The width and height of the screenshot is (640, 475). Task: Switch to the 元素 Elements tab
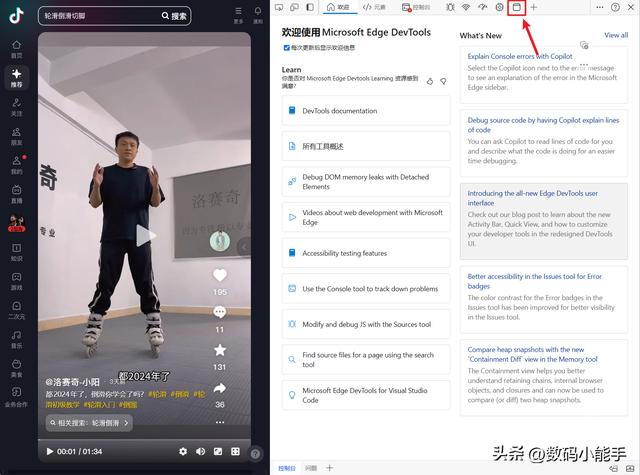click(374, 7)
